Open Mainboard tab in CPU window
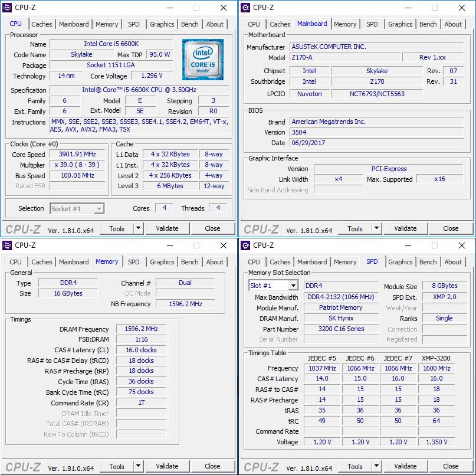This screenshot has height=475, width=476. point(74,24)
